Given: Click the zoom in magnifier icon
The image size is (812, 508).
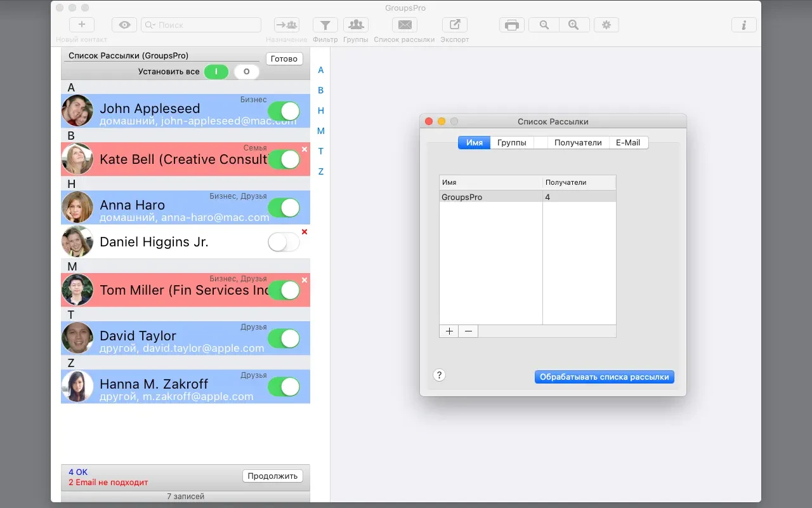Looking at the screenshot, I should 573,25.
